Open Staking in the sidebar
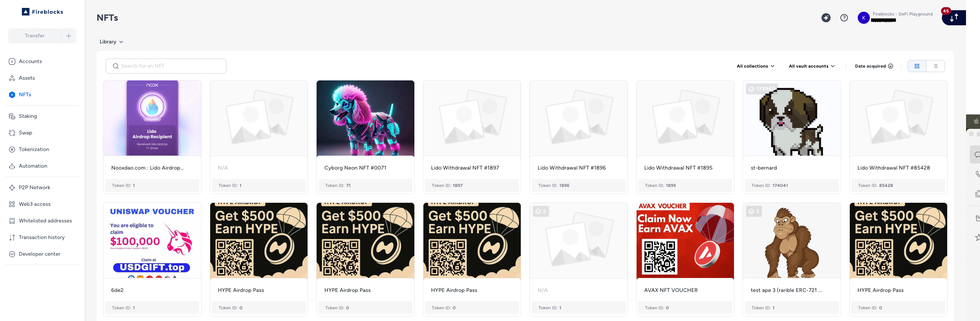 tap(28, 116)
